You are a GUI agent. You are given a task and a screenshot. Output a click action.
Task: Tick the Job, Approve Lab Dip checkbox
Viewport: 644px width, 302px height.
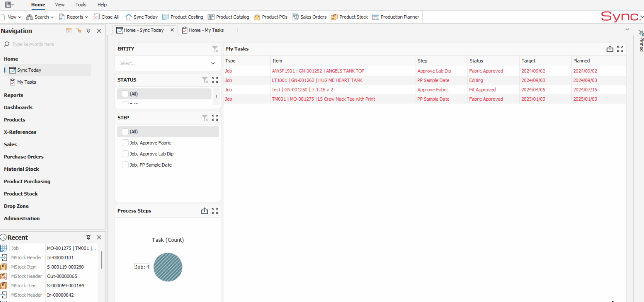point(125,154)
